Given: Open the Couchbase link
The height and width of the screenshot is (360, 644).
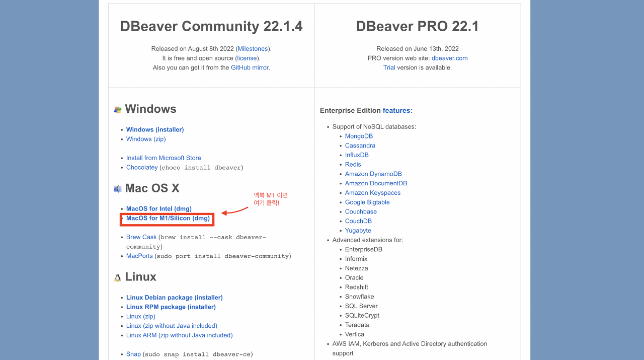Looking at the screenshot, I should point(361,212).
